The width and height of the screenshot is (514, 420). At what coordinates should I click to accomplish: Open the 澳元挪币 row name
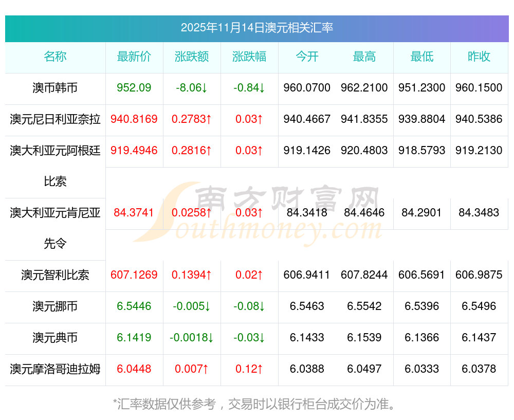[55, 306]
